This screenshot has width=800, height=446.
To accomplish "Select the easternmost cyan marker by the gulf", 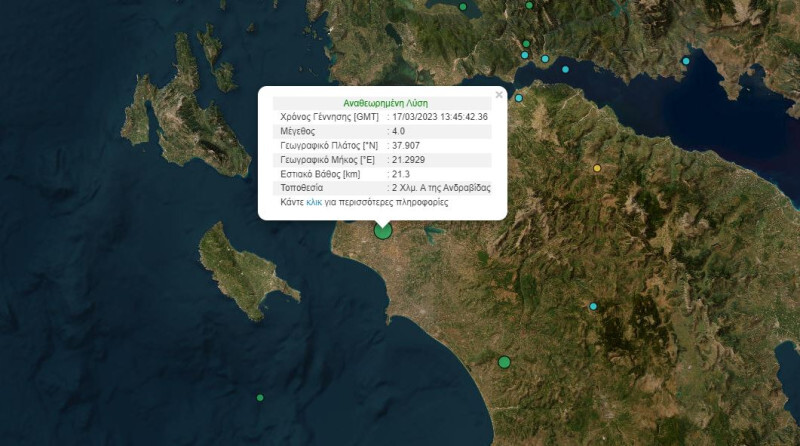I will click(x=686, y=61).
